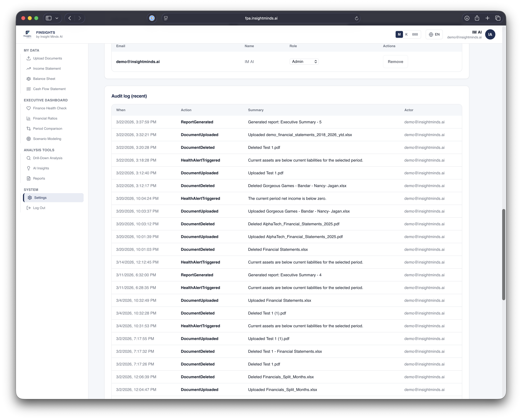522x420 pixels.
Task: Open the Admin role dropdown
Action: point(304,61)
